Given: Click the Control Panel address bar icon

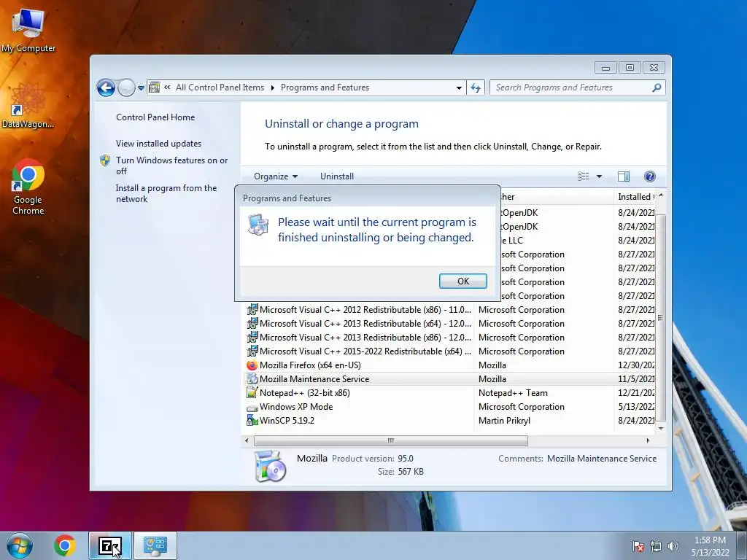Looking at the screenshot, I should (155, 87).
